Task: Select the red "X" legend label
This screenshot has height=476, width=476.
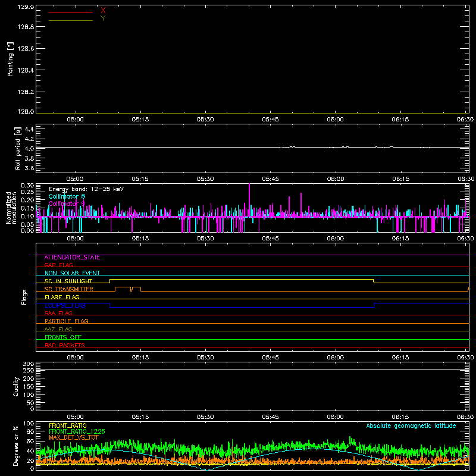Action: pyautogui.click(x=103, y=11)
